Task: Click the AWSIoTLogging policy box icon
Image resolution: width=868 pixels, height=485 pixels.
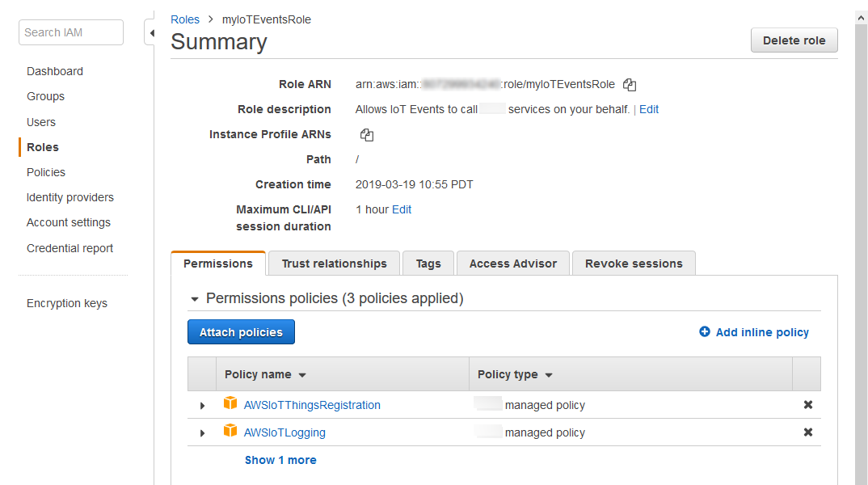Action: point(230,432)
